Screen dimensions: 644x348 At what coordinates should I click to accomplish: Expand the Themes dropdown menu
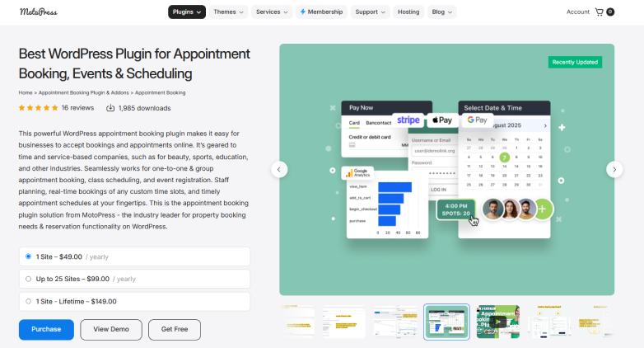point(228,12)
